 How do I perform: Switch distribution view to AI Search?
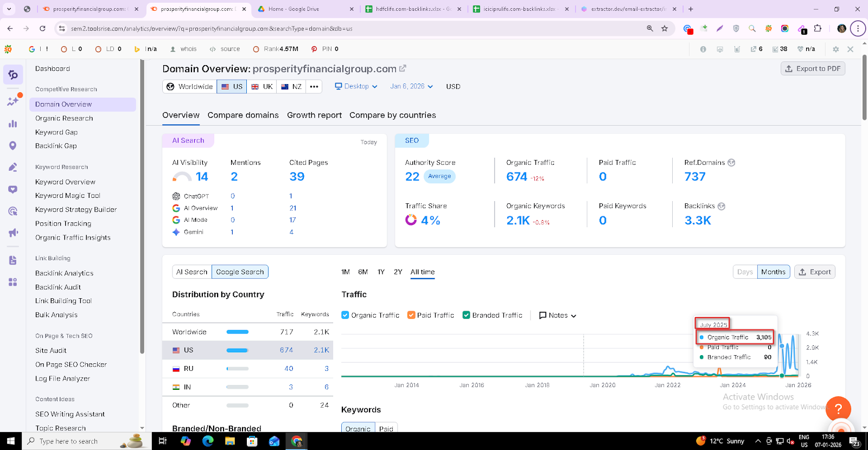192,272
